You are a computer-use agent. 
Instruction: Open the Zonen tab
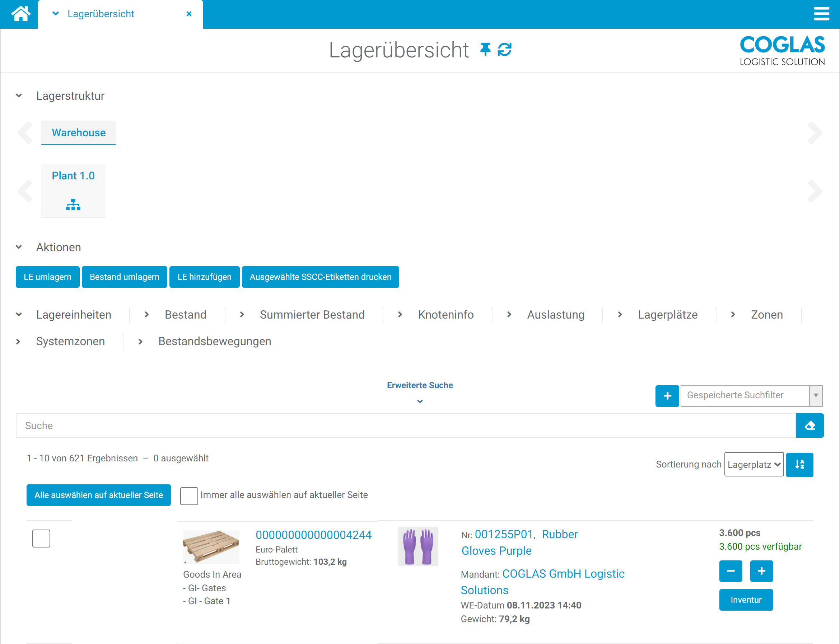[x=766, y=315]
